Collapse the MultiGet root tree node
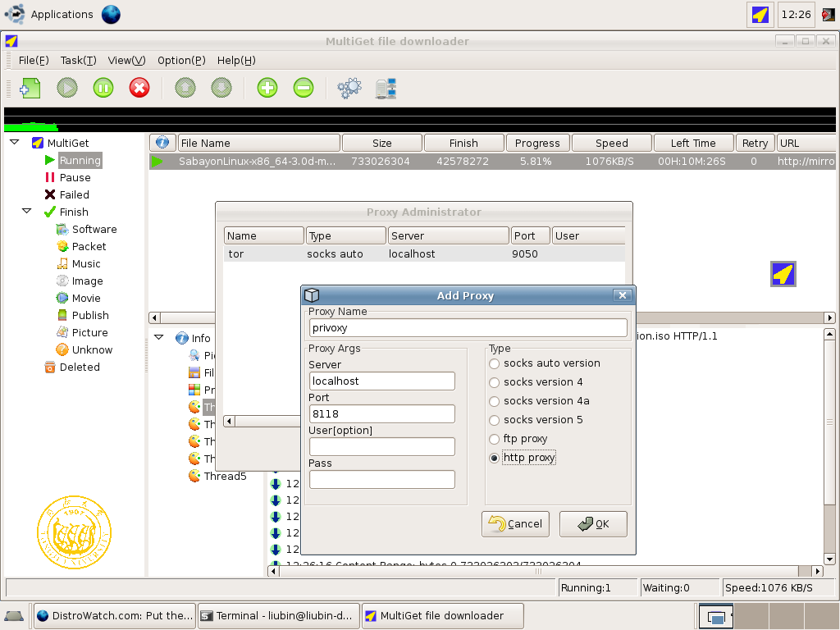 [15, 143]
